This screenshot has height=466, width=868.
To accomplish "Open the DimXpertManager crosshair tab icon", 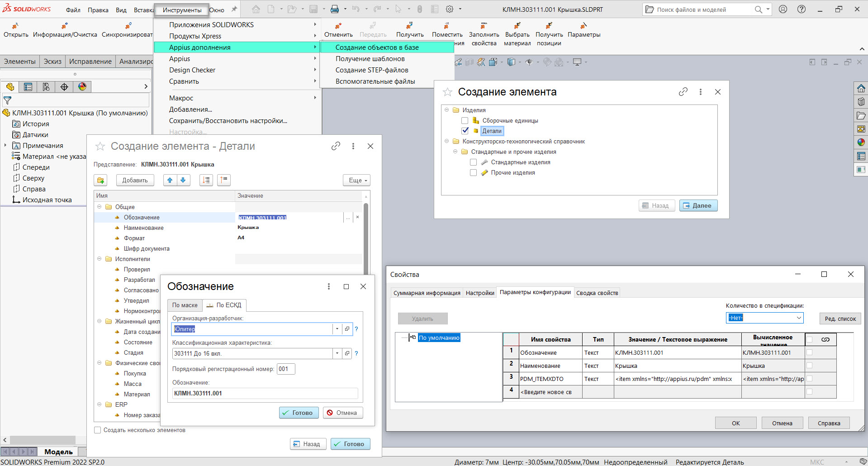I will click(64, 87).
